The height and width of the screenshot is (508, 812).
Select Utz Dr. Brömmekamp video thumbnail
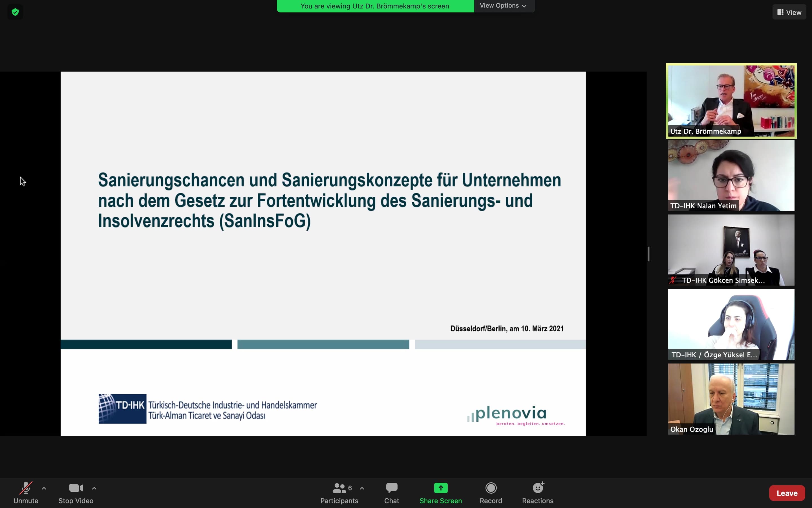point(731,101)
